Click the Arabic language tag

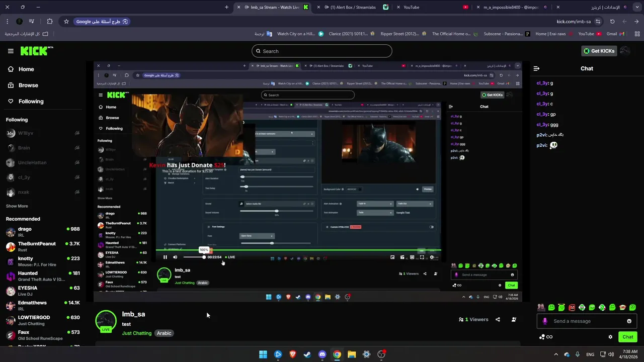pos(164,333)
